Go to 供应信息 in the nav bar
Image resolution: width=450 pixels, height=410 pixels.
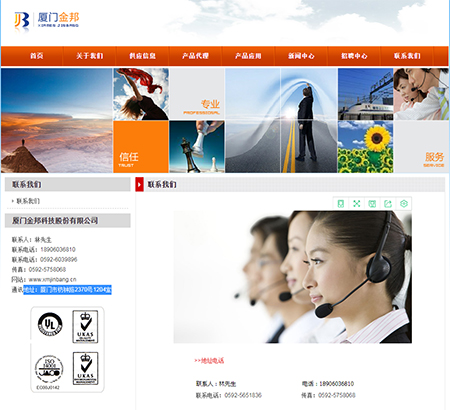pyautogui.click(x=143, y=56)
